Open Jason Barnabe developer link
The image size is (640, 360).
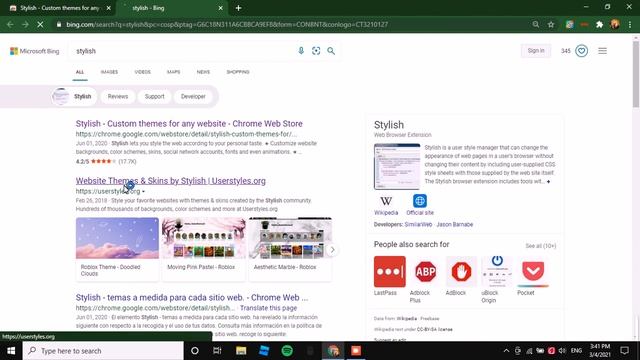(x=455, y=224)
